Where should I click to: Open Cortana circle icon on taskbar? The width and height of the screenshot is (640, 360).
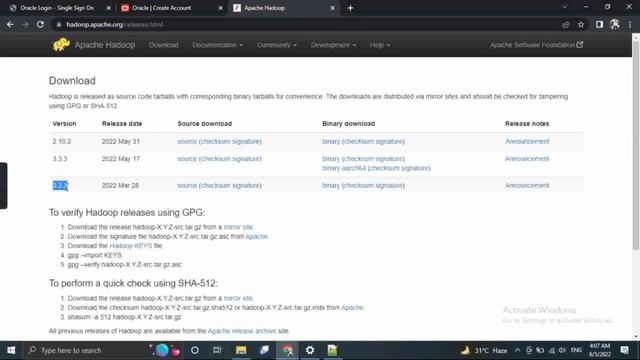pos(195,350)
